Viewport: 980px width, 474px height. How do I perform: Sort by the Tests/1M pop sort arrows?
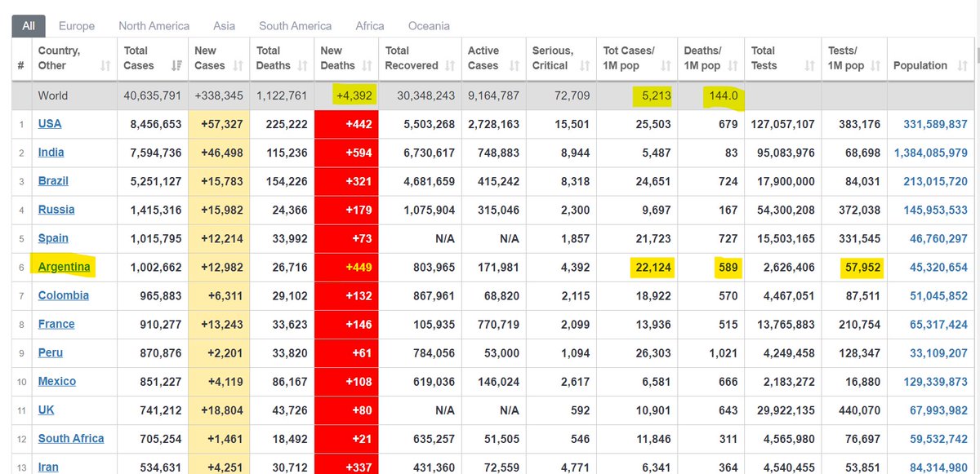point(875,65)
